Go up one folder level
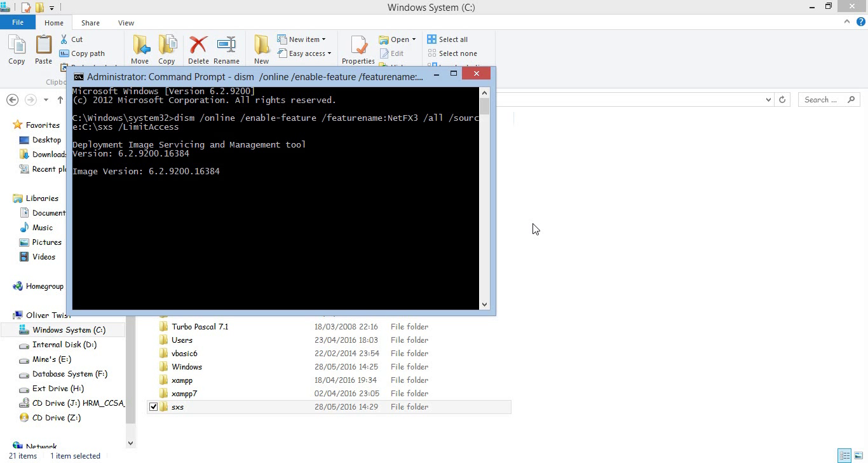 (x=60, y=99)
